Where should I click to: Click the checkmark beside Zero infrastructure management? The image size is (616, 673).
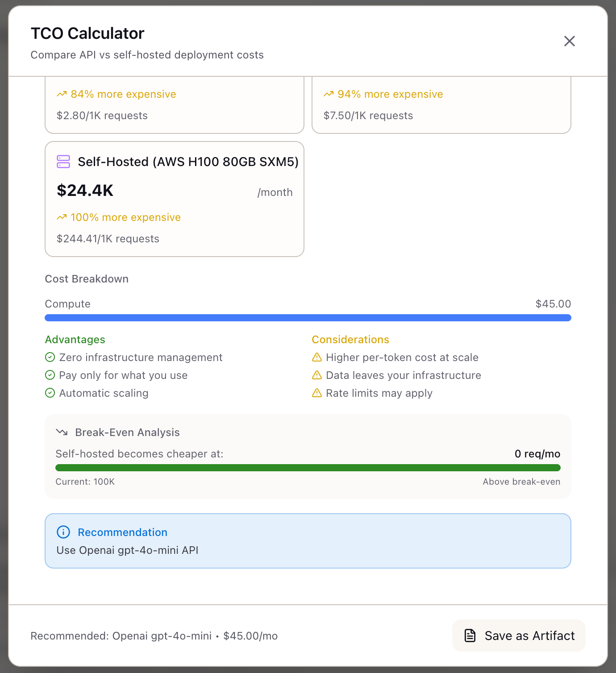(50, 357)
